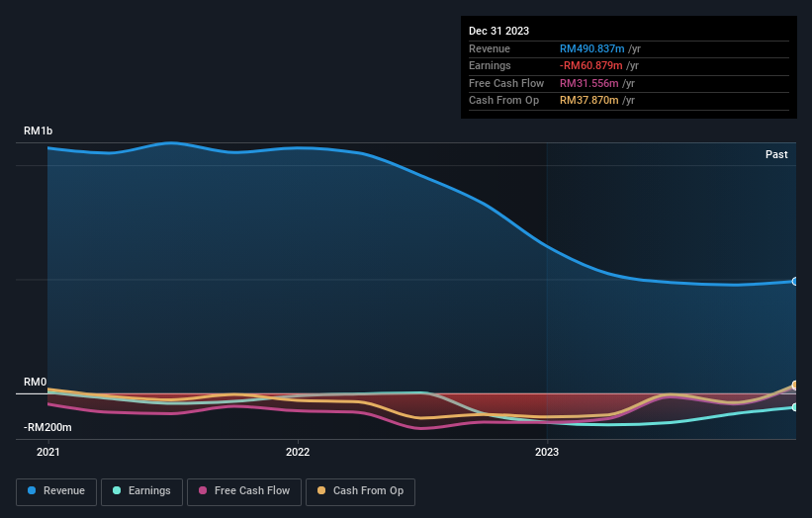Click the -RM60.879m earnings value
The image size is (812, 518).
[590, 65]
